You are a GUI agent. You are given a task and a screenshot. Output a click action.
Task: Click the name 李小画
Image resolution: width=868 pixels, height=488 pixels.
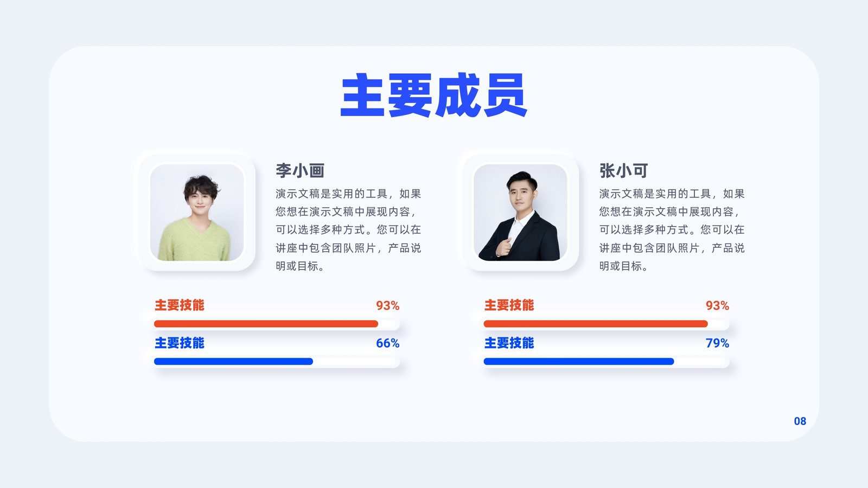coord(300,171)
